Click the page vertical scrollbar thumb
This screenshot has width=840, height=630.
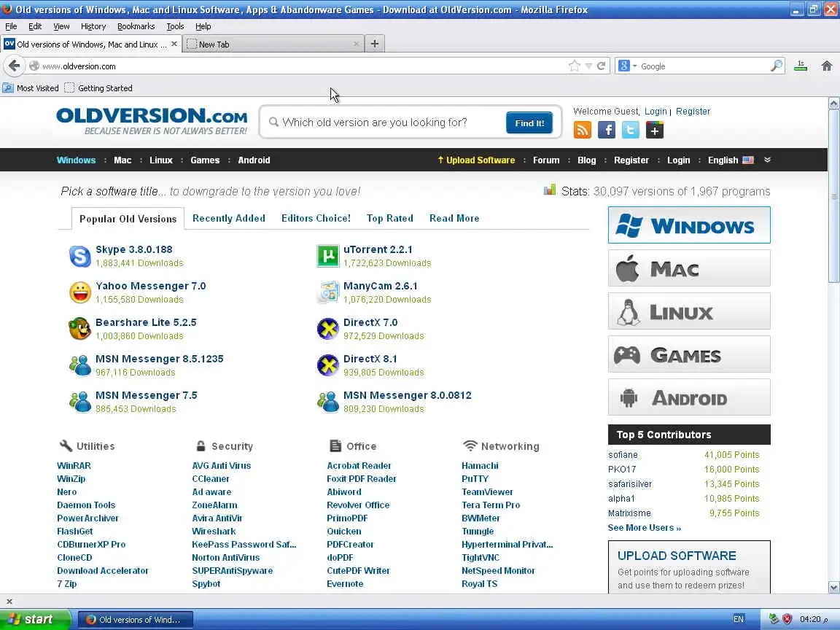(833, 197)
